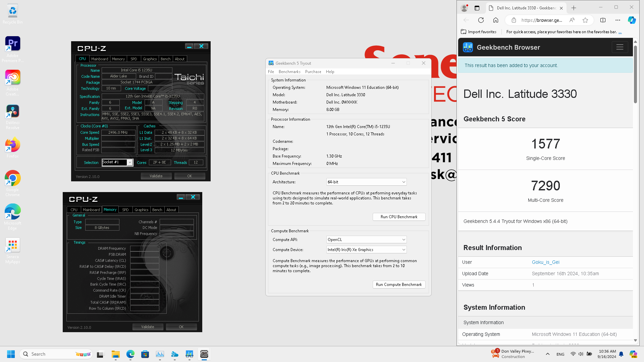Click the Edge address bar URL
This screenshot has height=362, width=644.
pos(542,20)
